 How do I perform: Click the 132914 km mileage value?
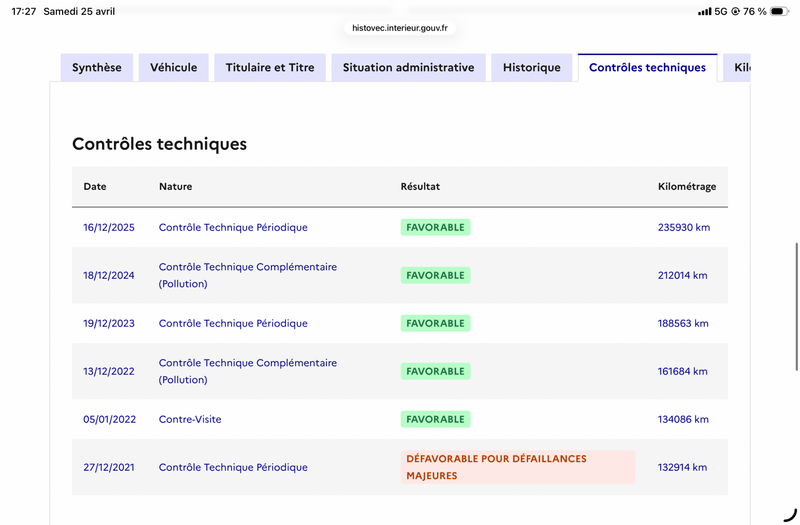pyautogui.click(x=683, y=468)
